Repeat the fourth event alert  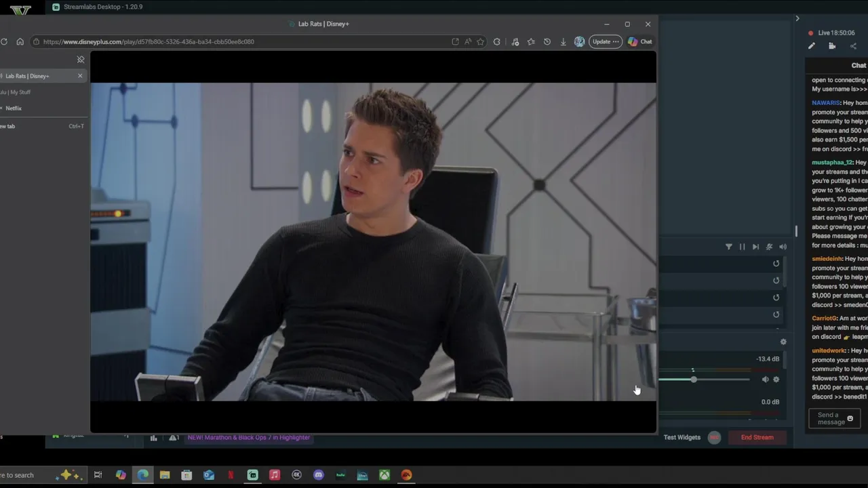point(776,314)
